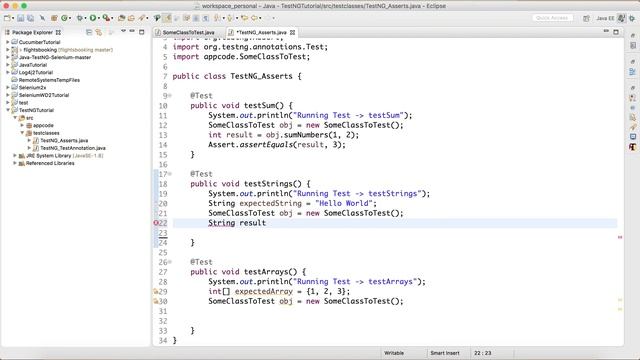Select the TestNG_Asserts.java editor tab
The image size is (640, 360).
[261, 32]
